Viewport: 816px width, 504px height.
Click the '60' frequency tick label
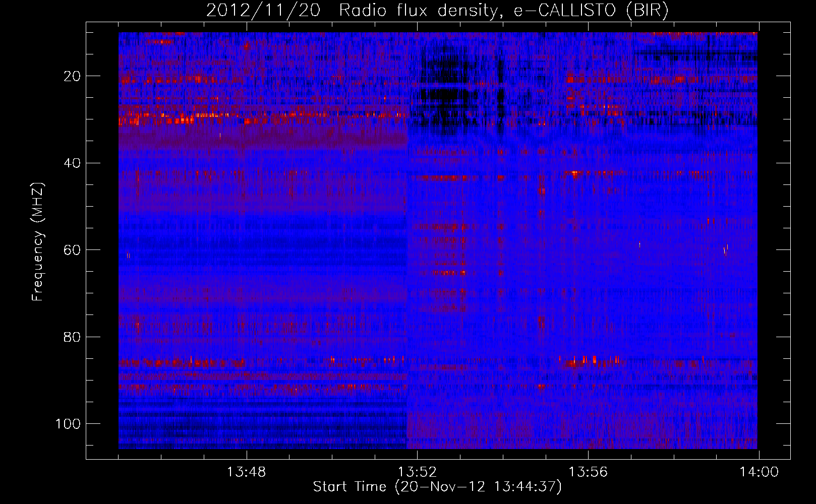(73, 250)
